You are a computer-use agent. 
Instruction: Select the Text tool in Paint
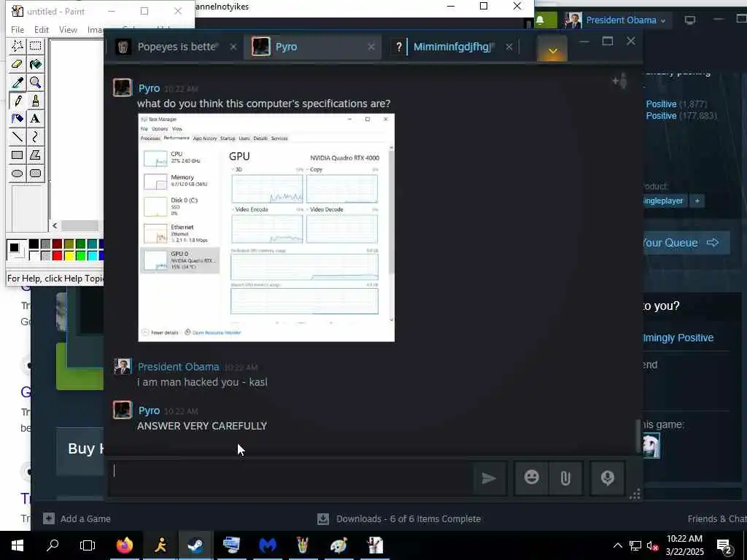tap(35, 119)
